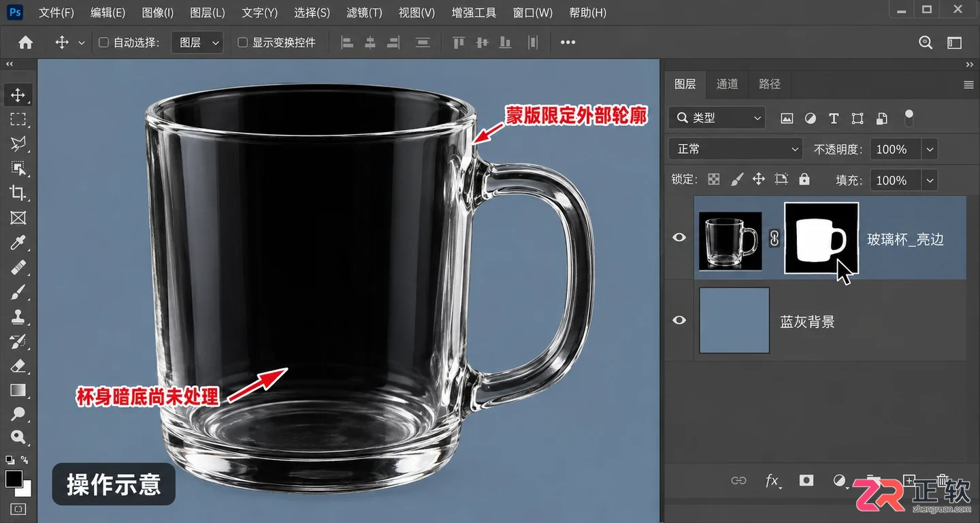Click the three-dot more options button

point(568,42)
